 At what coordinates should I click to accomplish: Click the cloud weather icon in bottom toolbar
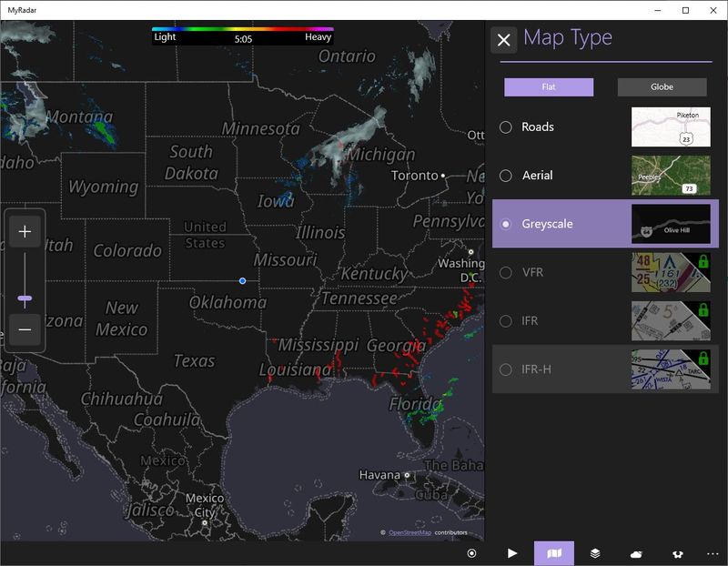636,551
